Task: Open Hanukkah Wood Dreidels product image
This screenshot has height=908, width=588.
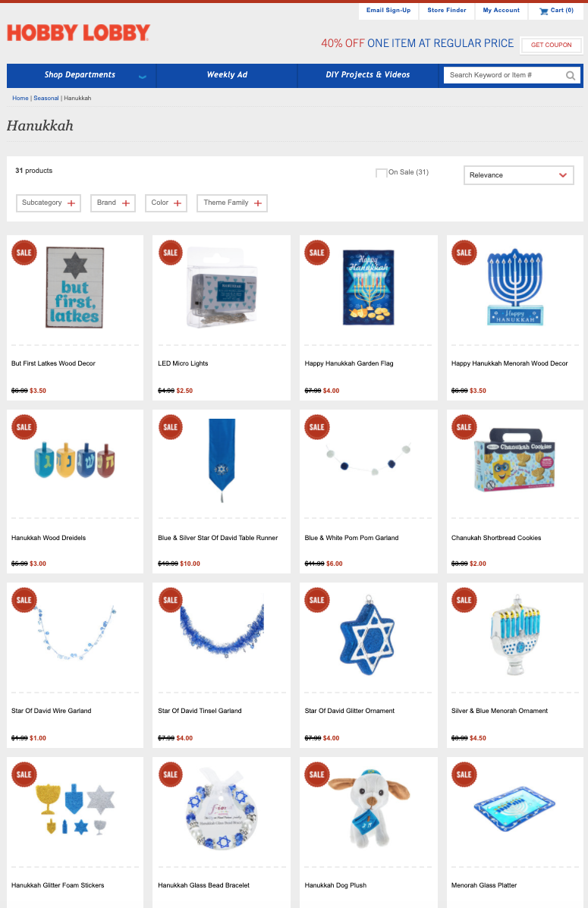Action: 74,461
